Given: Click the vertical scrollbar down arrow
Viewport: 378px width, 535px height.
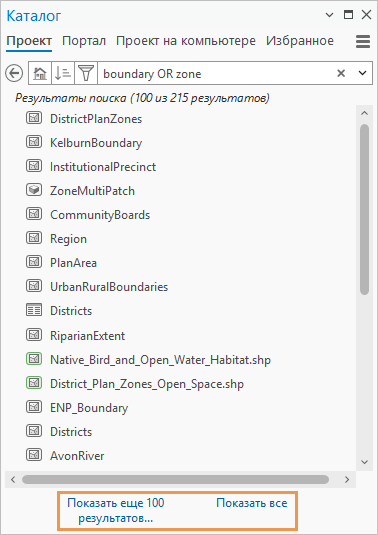Looking at the screenshot, I should [364, 462].
